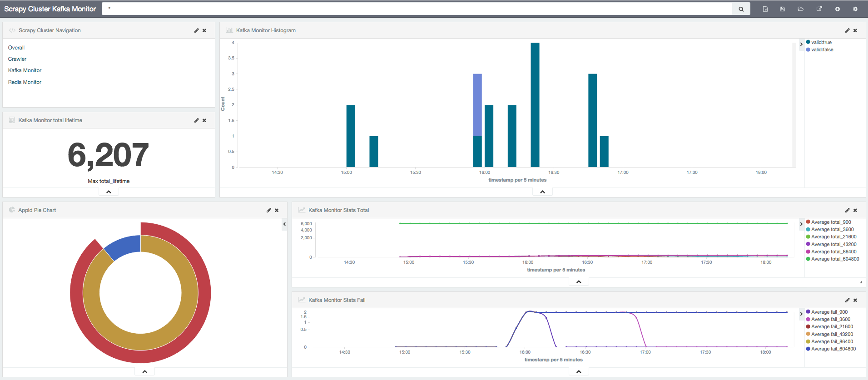The height and width of the screenshot is (380, 868).
Task: Show the Appid Pie Chart legend
Action: 284,224
